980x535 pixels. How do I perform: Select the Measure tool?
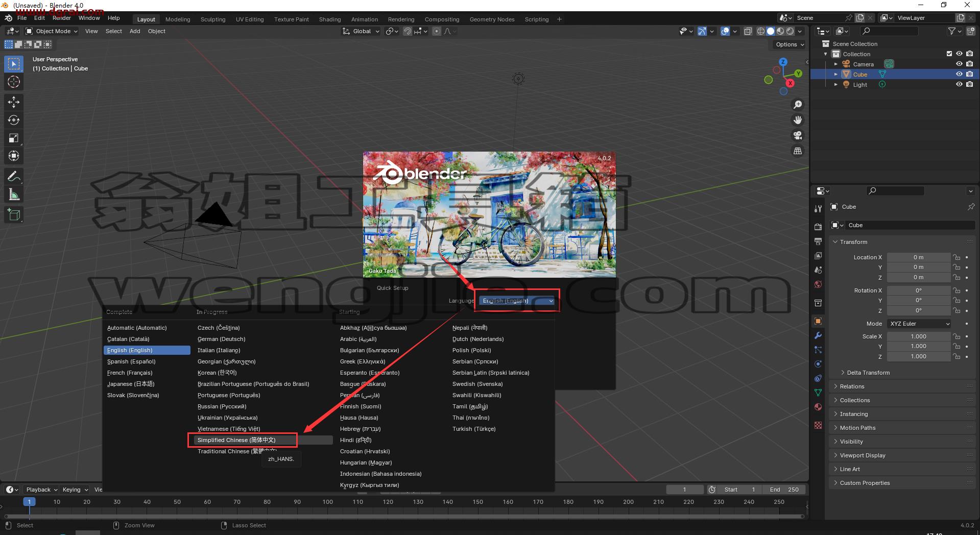coord(14,194)
